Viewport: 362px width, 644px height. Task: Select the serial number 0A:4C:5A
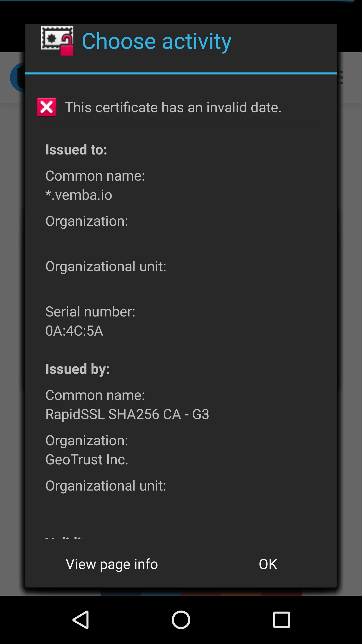click(74, 331)
